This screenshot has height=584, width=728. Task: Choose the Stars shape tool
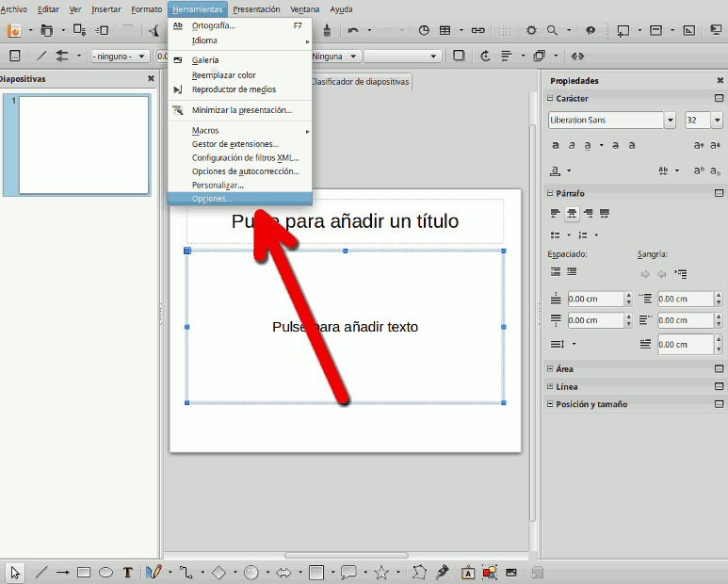(381, 572)
